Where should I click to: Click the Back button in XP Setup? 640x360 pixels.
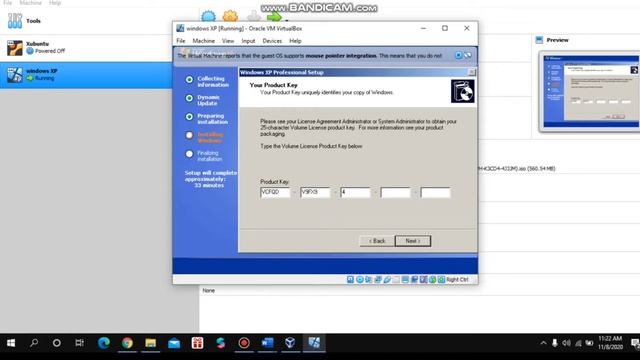377,241
